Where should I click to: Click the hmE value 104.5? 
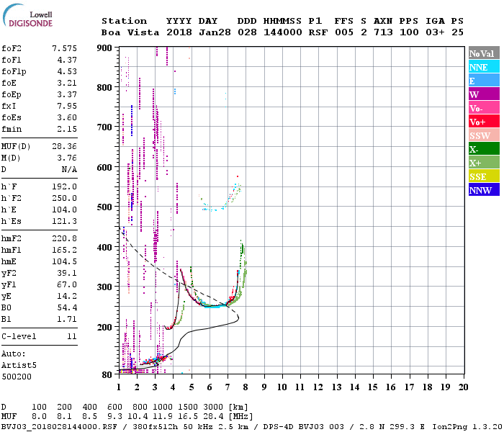pyautogui.click(x=64, y=262)
